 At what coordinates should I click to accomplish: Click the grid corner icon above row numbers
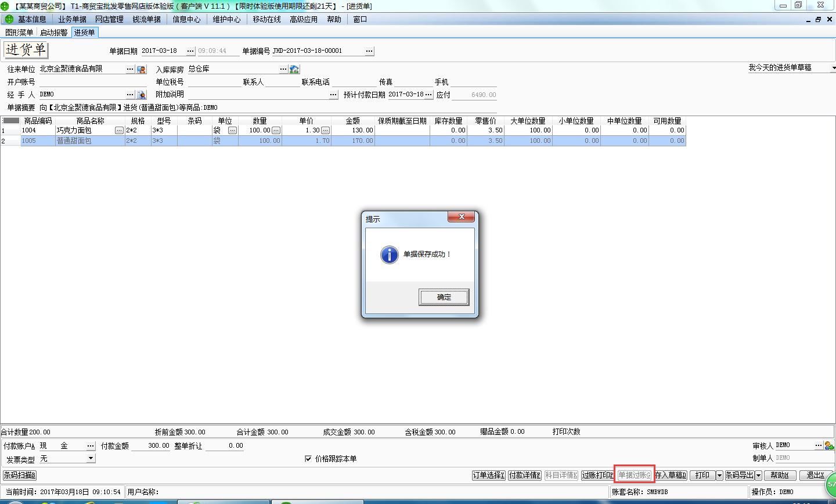[x=10, y=121]
